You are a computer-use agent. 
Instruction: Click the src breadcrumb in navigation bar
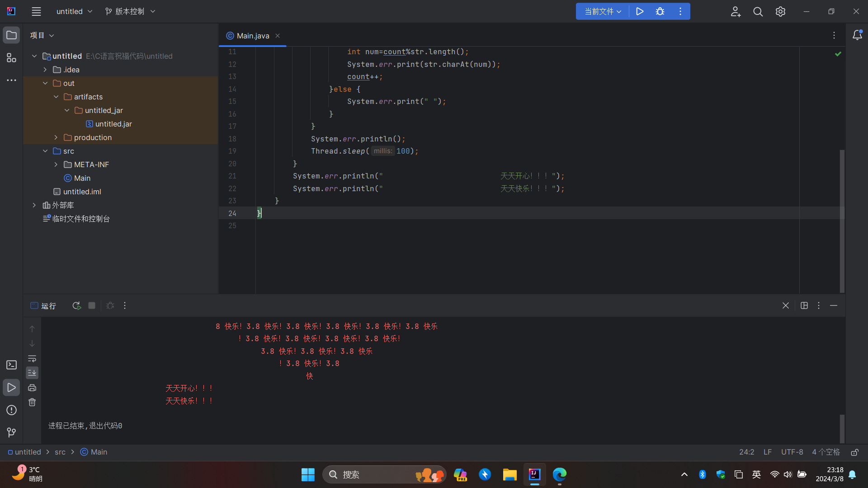(x=60, y=452)
